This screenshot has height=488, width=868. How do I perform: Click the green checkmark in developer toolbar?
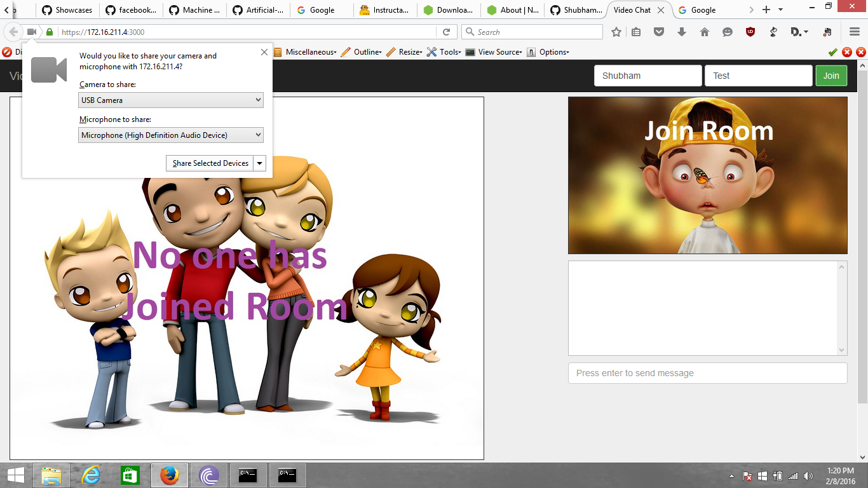pos(833,52)
